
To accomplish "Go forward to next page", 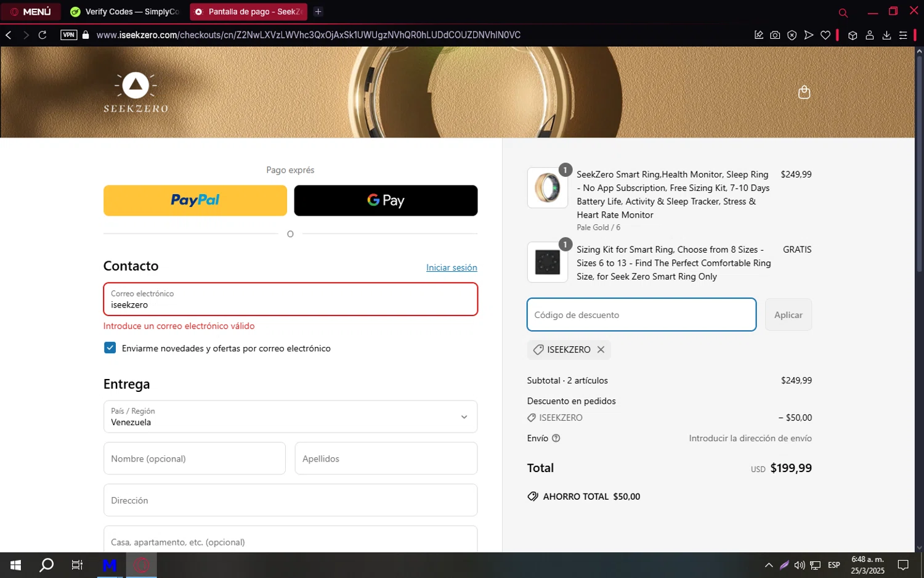I will click(x=26, y=35).
